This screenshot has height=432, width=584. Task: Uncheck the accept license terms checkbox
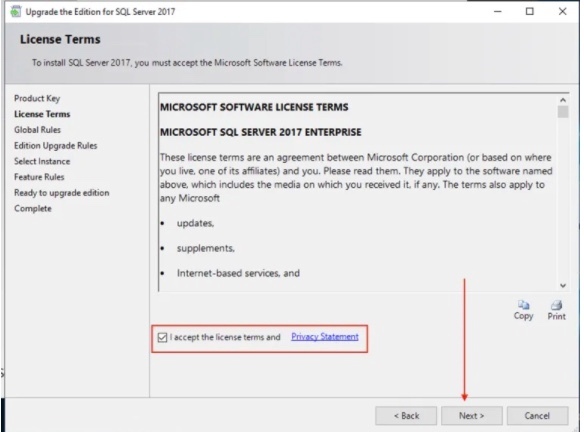coord(162,337)
